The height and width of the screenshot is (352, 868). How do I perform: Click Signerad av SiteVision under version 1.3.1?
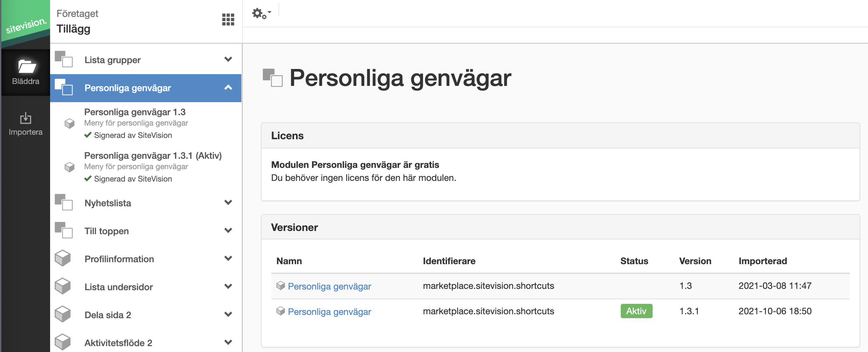point(128,179)
